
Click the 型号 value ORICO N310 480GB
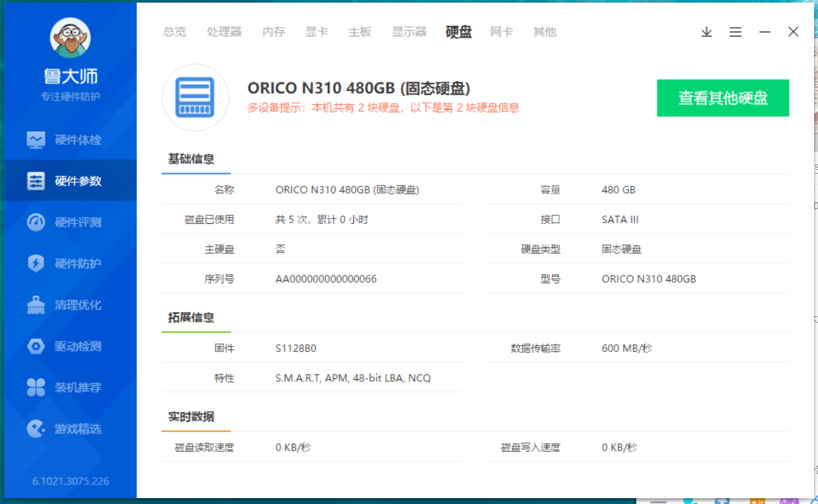click(x=649, y=279)
